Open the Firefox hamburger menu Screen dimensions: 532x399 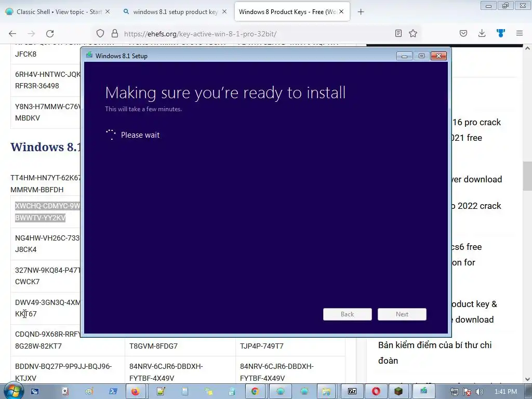[x=520, y=33]
